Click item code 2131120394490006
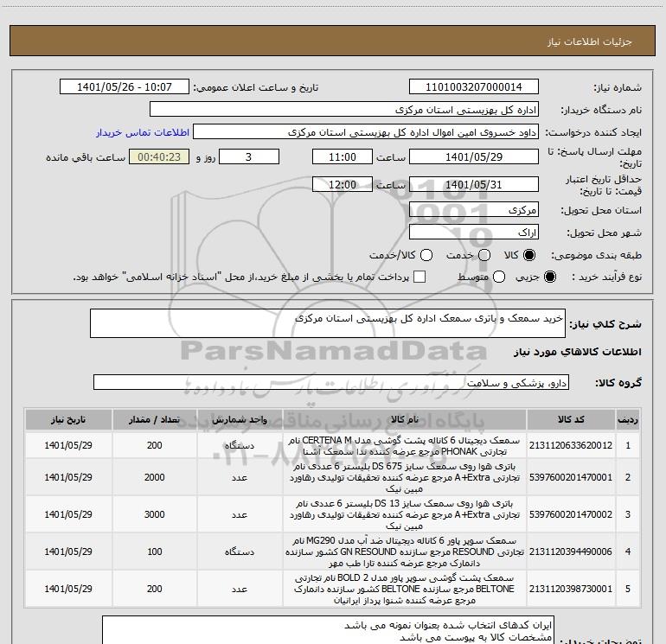 click(x=571, y=552)
